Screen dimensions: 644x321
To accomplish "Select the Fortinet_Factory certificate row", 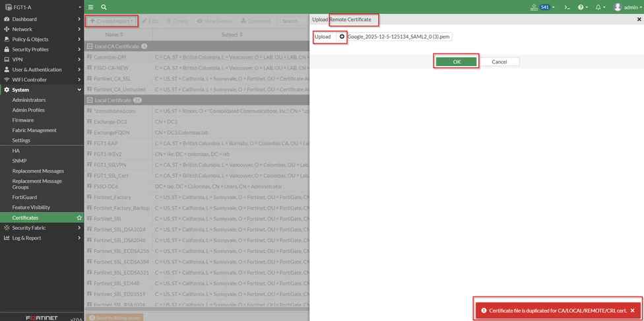I will click(197, 197).
